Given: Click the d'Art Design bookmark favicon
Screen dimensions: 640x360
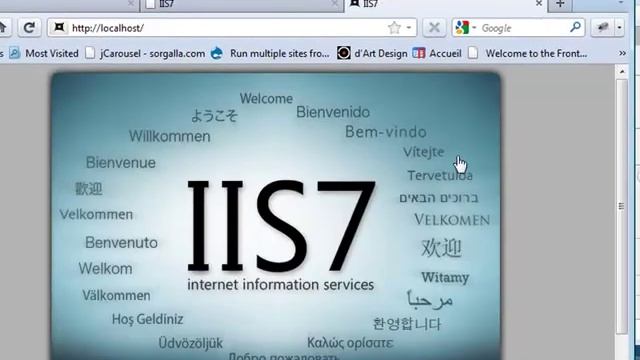Looking at the screenshot, I should point(344,53).
